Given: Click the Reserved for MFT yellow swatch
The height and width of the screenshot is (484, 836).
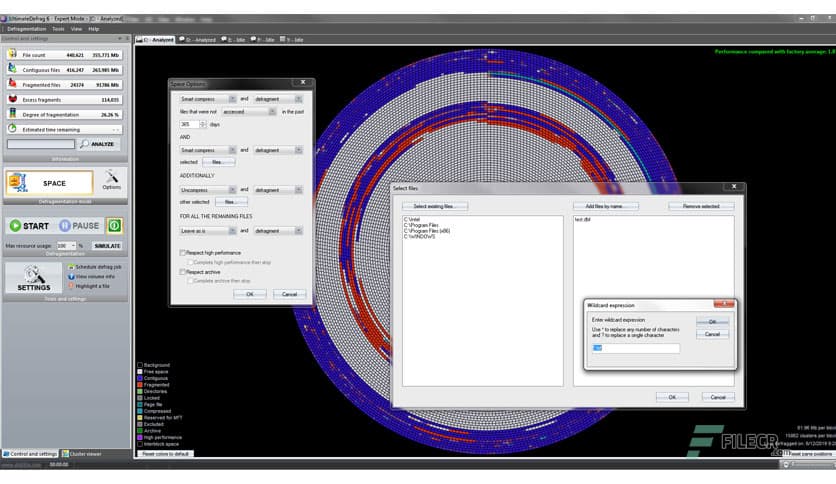Looking at the screenshot, I should click(x=140, y=418).
